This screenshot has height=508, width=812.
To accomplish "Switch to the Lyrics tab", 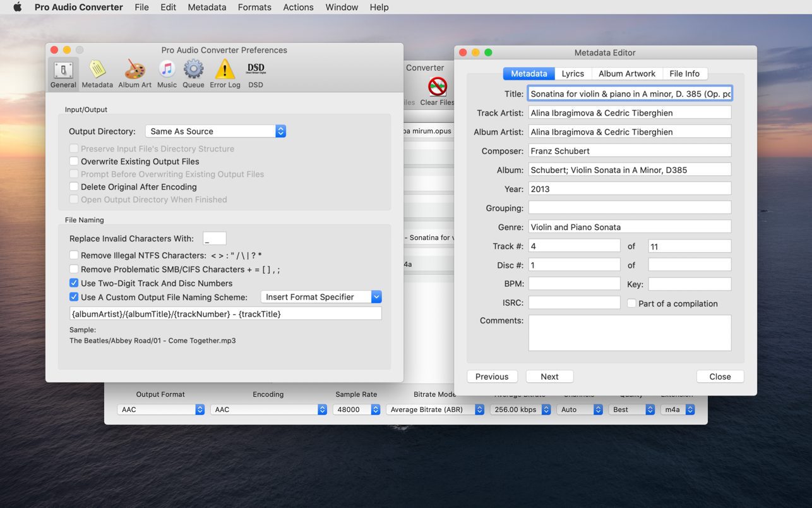I will [x=573, y=73].
